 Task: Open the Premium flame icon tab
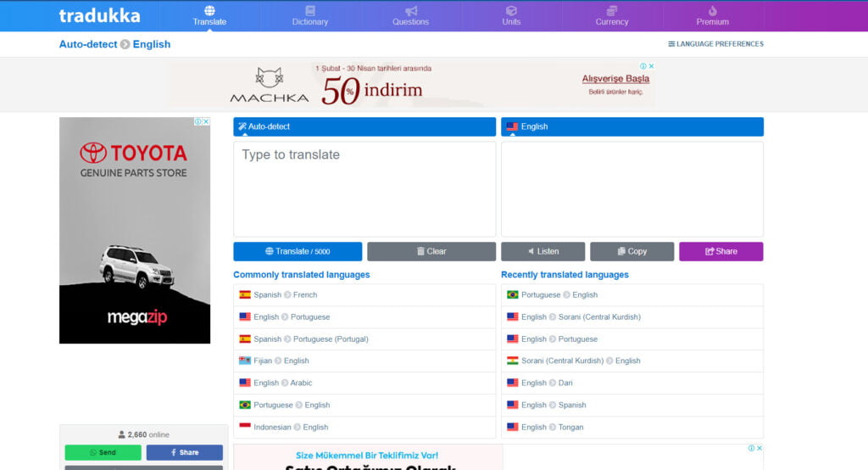(712, 15)
